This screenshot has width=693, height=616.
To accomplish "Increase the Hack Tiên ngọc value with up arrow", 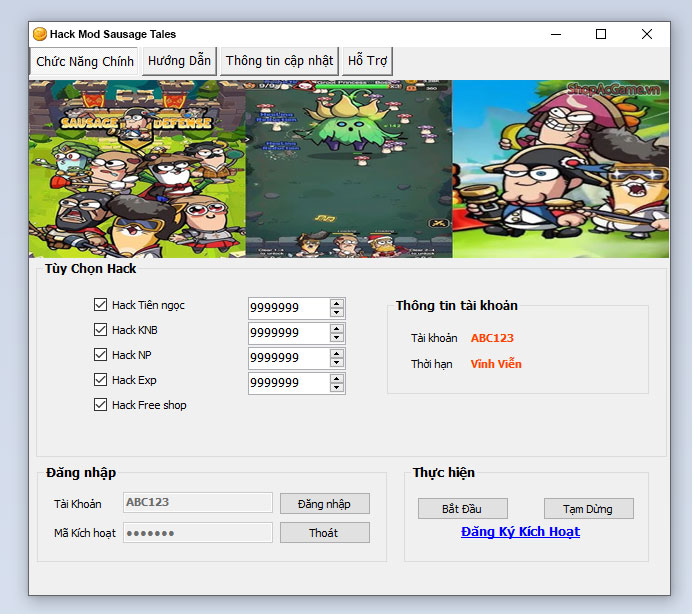I will pos(337,304).
